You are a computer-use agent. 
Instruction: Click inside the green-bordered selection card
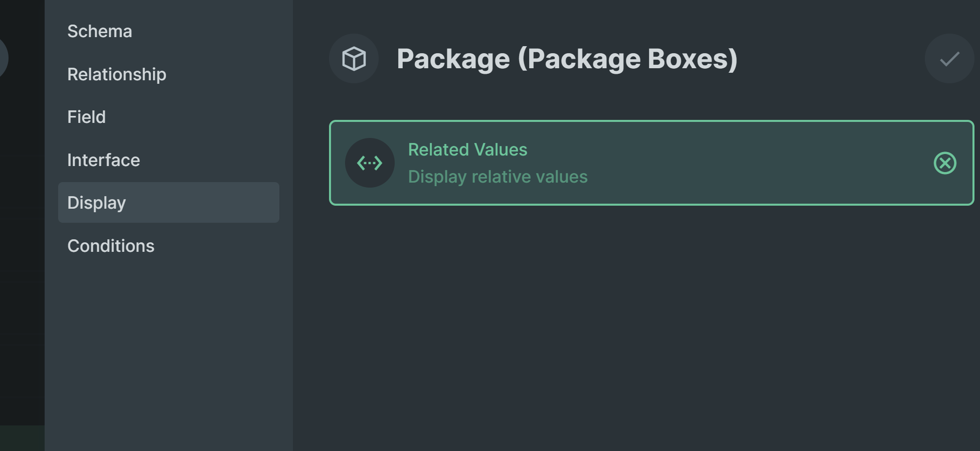click(x=652, y=163)
